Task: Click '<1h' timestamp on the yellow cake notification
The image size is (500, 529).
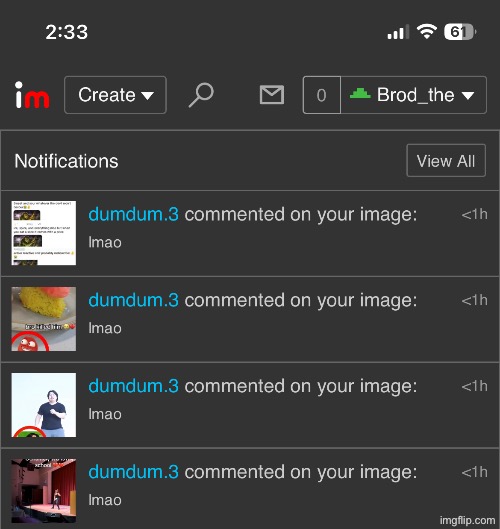Action: pyautogui.click(x=474, y=300)
